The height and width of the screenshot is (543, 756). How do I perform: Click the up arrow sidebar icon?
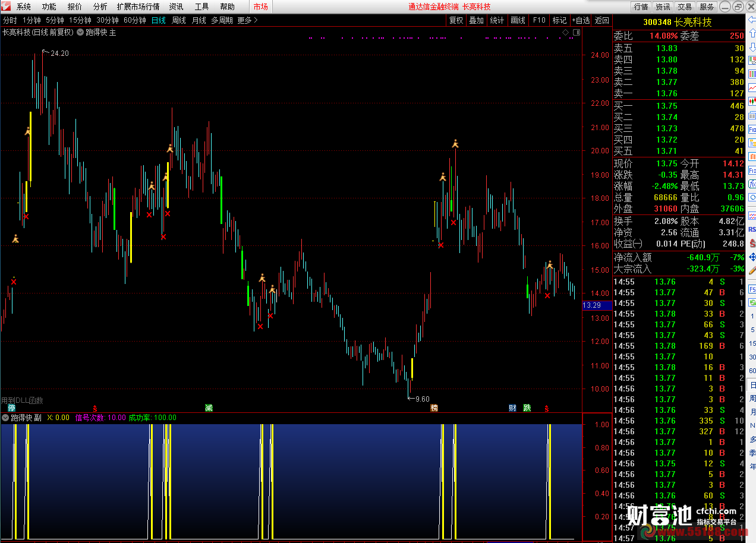pos(752,33)
